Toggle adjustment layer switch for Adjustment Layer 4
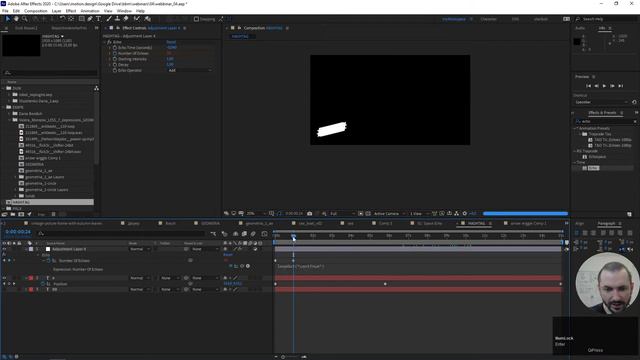Image resolution: width=640 pixels, height=360 pixels. tap(256, 249)
